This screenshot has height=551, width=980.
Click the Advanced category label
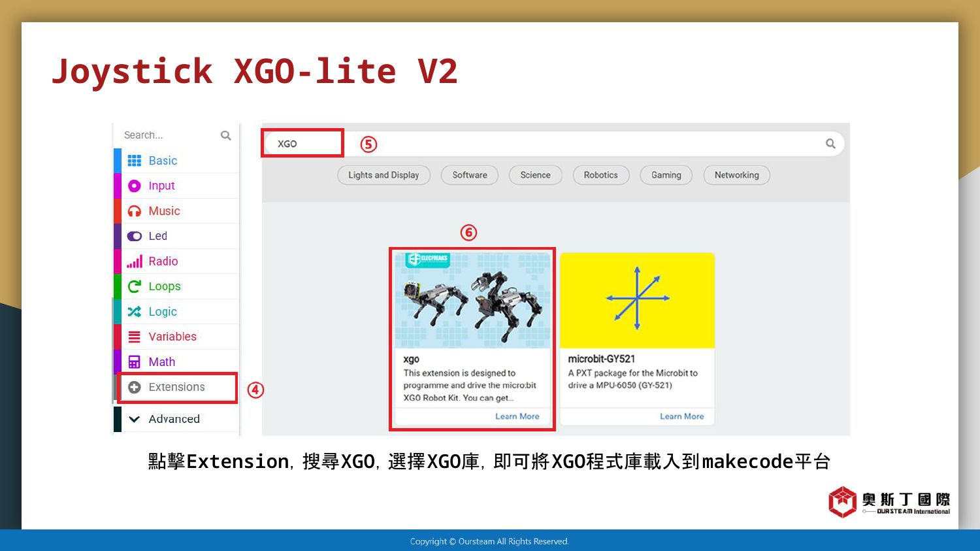point(174,419)
